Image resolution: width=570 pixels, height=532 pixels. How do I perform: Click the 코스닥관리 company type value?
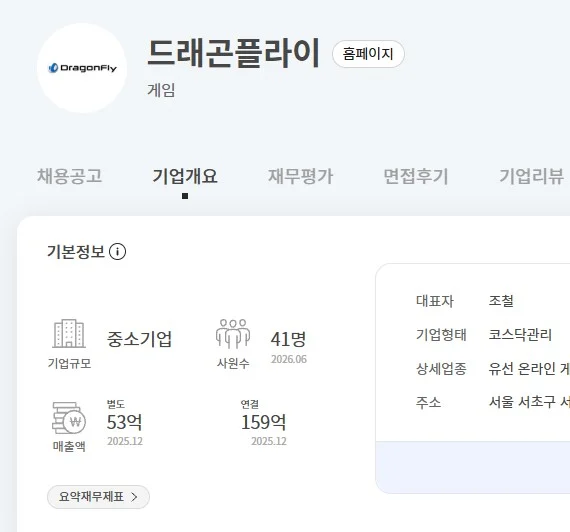(x=520, y=335)
